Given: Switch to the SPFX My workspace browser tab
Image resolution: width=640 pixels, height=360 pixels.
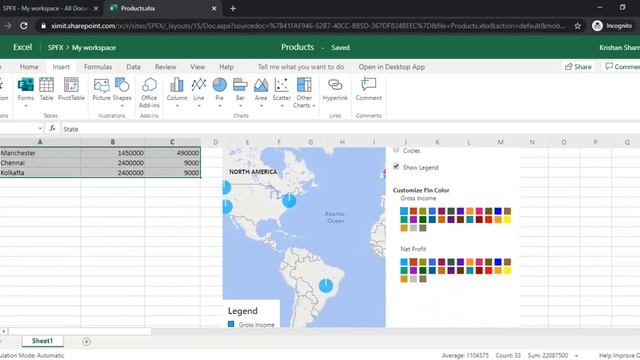Looking at the screenshot, I should [45, 8].
